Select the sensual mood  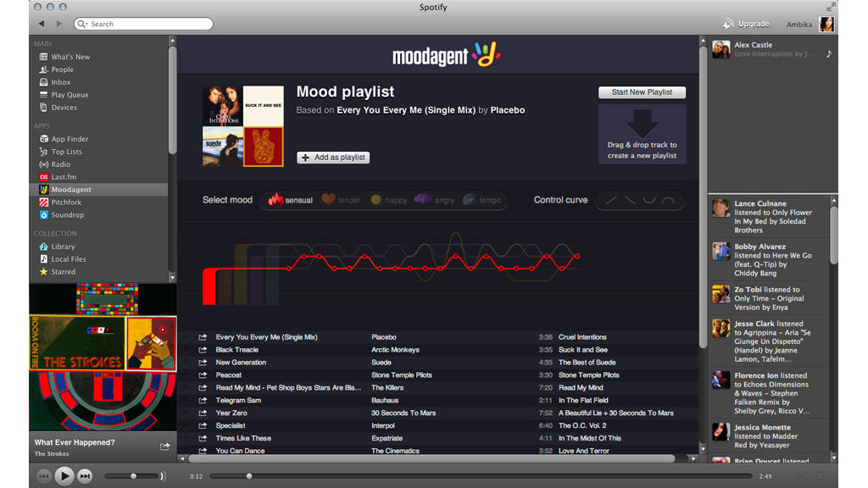pos(291,200)
